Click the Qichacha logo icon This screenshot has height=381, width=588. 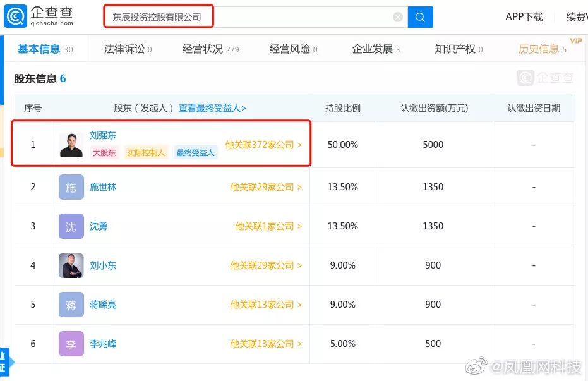15,16
